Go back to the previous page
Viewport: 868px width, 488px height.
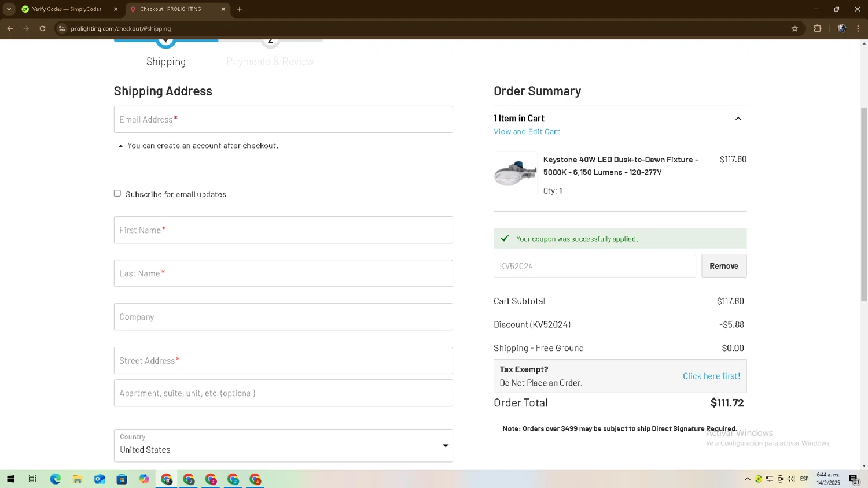pos(10,28)
